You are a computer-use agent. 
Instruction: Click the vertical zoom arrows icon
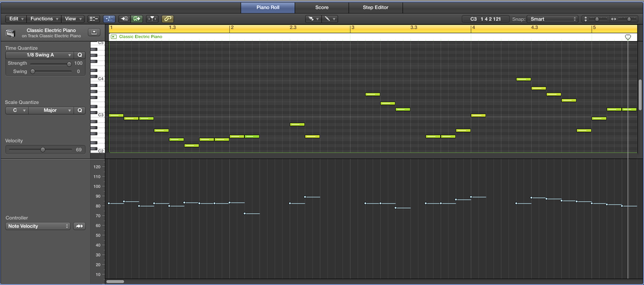click(585, 19)
